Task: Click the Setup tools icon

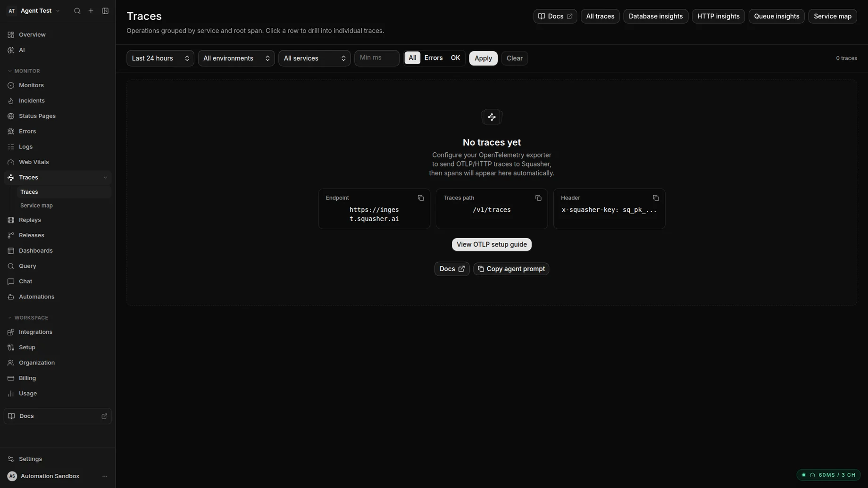Action: tap(11, 347)
